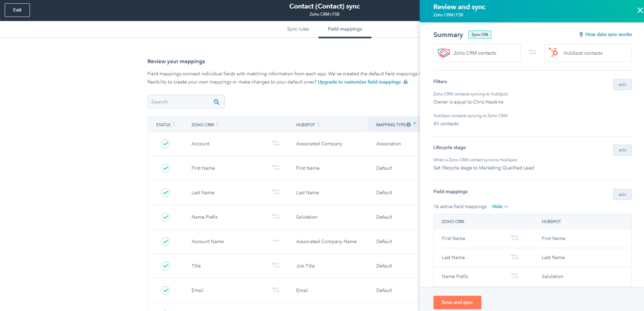
Task: Click into the mappings Search field
Action: click(x=179, y=102)
